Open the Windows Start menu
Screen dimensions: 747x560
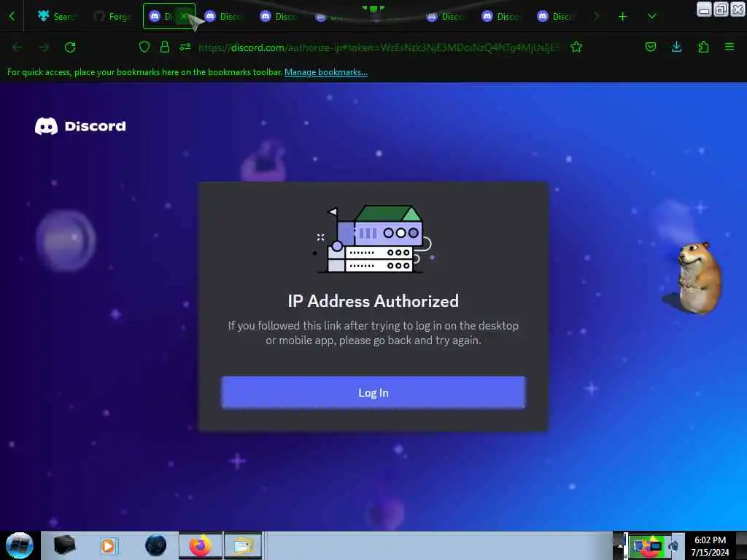(x=20, y=545)
